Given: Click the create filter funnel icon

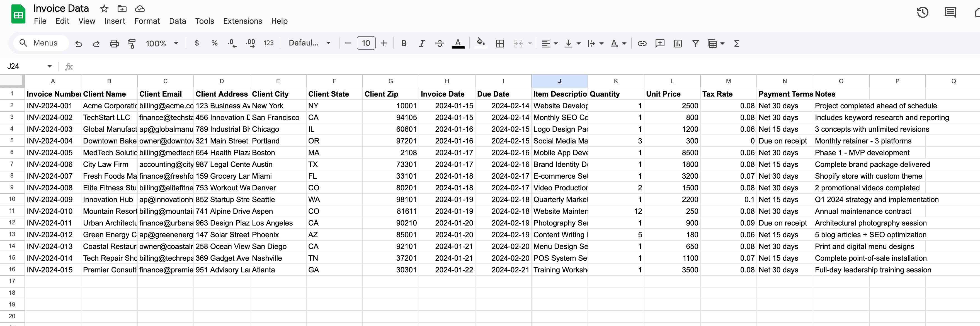Looking at the screenshot, I should click(695, 44).
